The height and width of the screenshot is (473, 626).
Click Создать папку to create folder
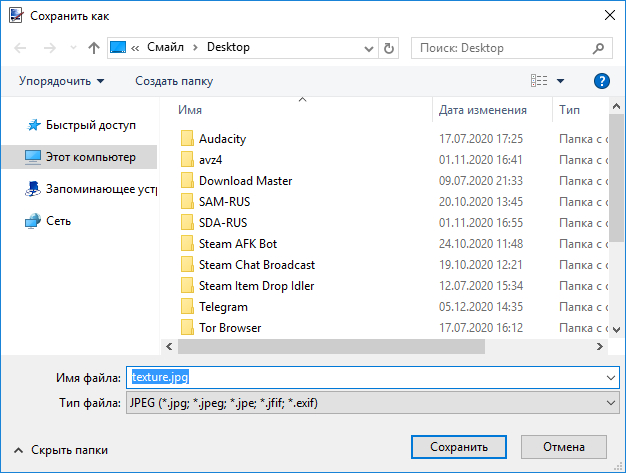174,81
